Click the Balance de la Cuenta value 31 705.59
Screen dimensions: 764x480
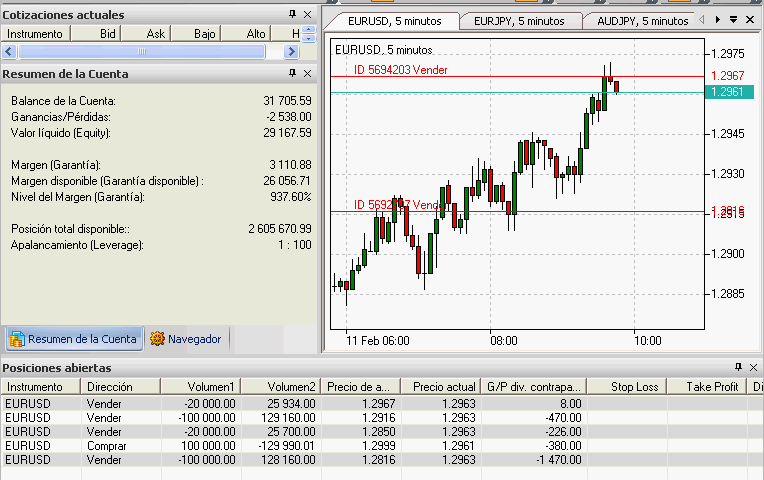287,101
